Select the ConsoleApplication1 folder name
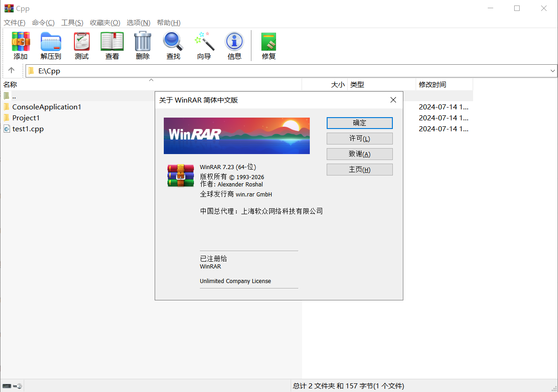The image size is (558, 392). [x=47, y=107]
